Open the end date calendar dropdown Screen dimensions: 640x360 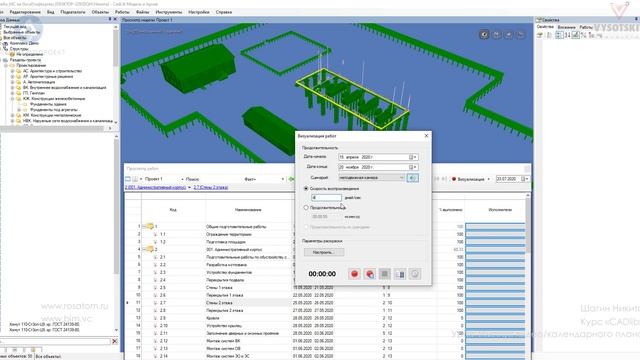point(413,167)
